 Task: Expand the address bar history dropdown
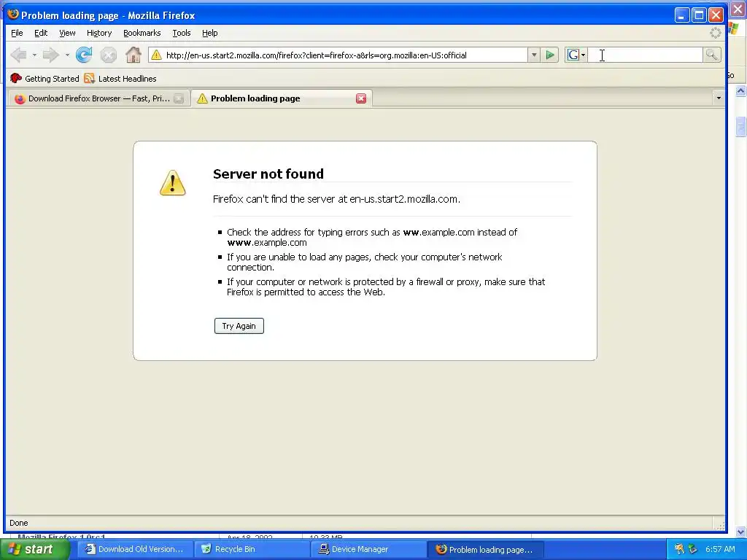tap(534, 55)
